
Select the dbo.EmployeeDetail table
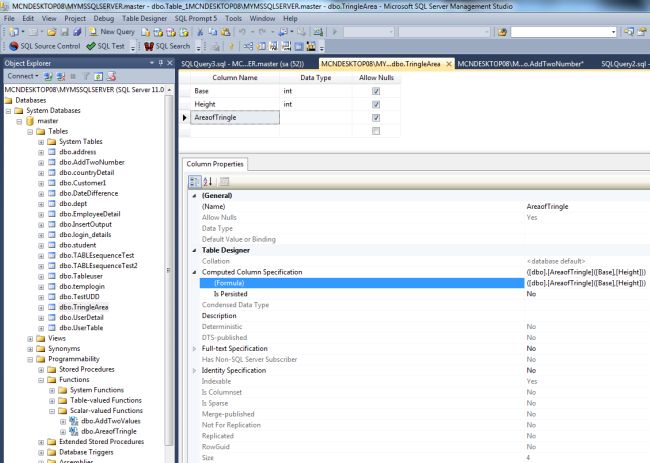tap(90, 214)
